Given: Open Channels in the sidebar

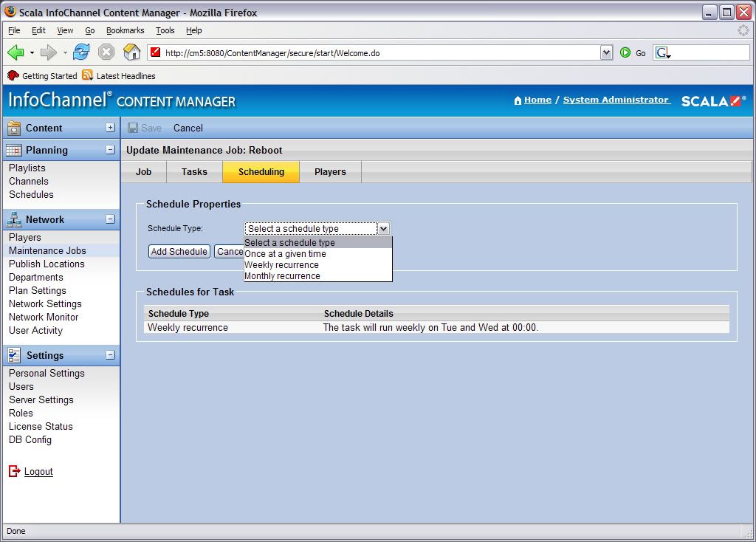Looking at the screenshot, I should click(29, 182).
